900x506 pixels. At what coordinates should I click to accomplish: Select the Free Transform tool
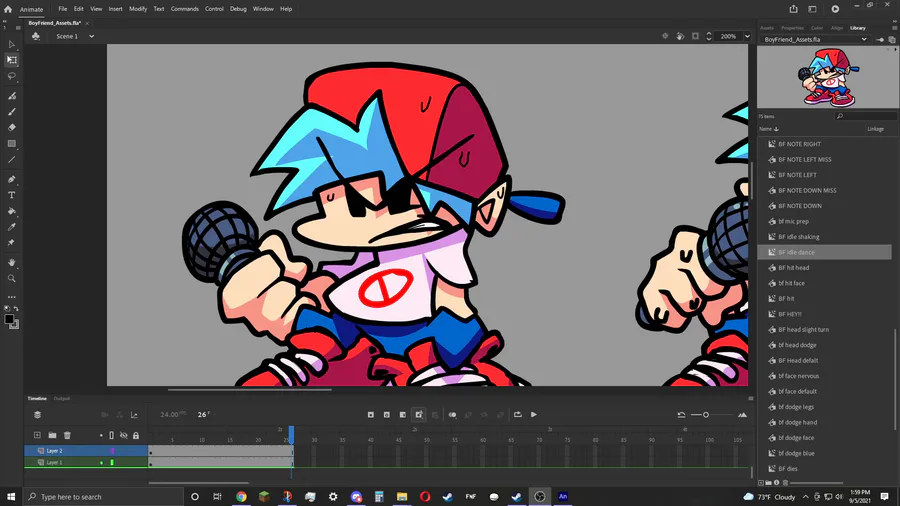tap(11, 60)
